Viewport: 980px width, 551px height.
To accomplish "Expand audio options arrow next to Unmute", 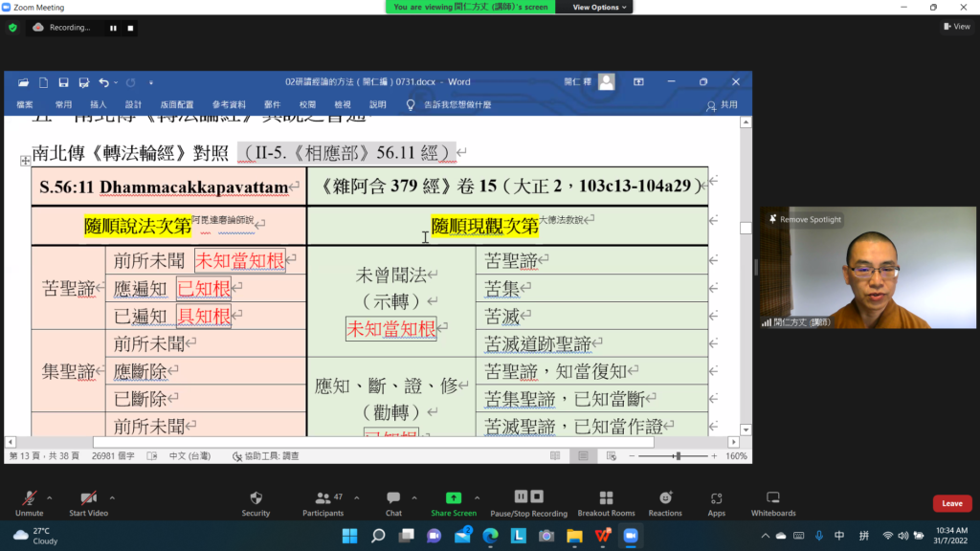I will point(50,497).
